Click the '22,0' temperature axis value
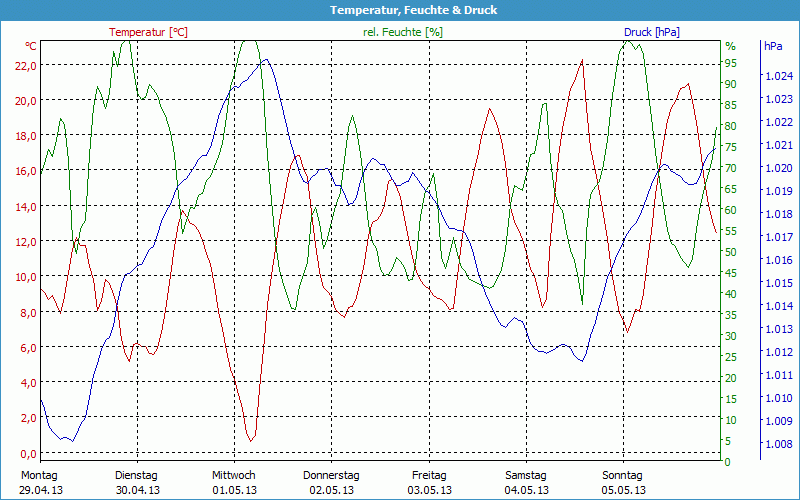Screen dimensions: 800x500 tap(26, 66)
